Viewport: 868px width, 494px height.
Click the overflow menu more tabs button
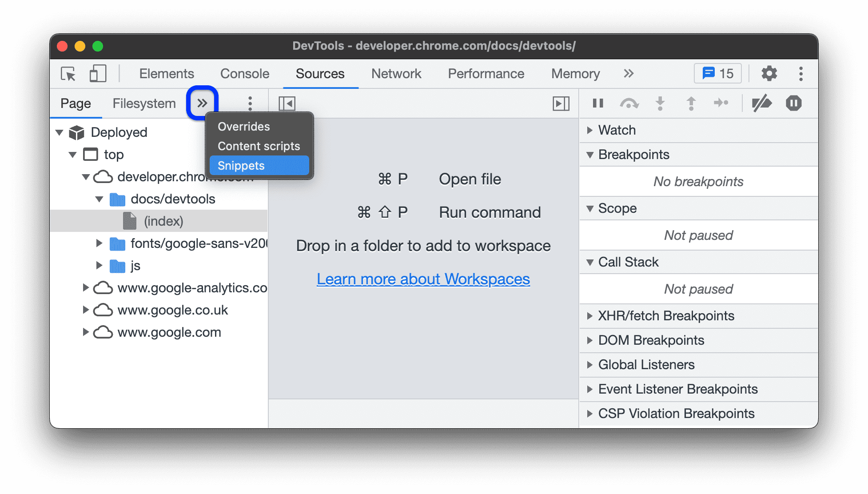click(203, 103)
